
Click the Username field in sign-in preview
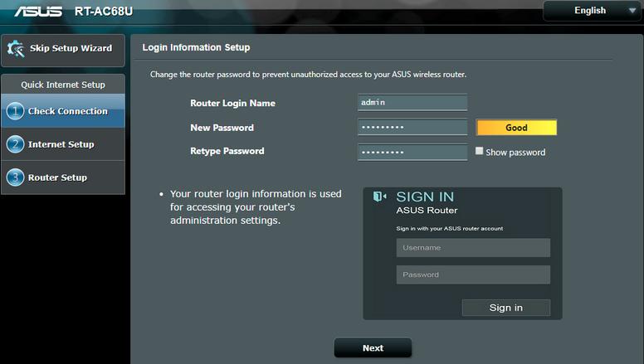(x=473, y=248)
